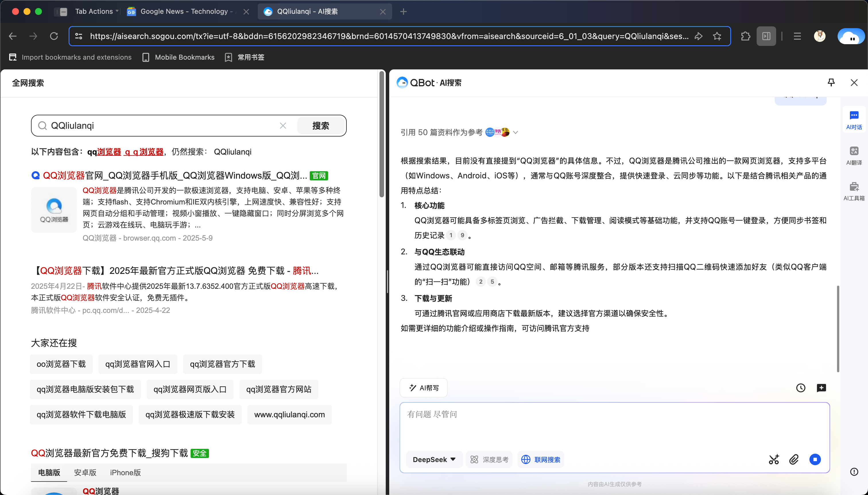The image size is (868, 495).
Task: Open chat history clock icon
Action: [801, 388]
